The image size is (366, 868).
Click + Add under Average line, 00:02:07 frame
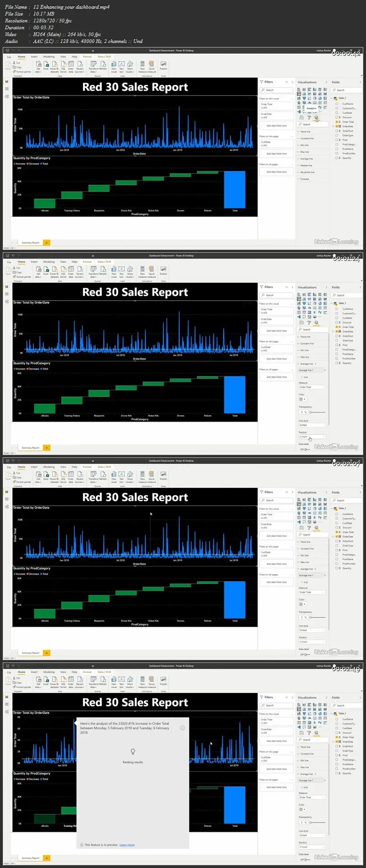point(305,582)
